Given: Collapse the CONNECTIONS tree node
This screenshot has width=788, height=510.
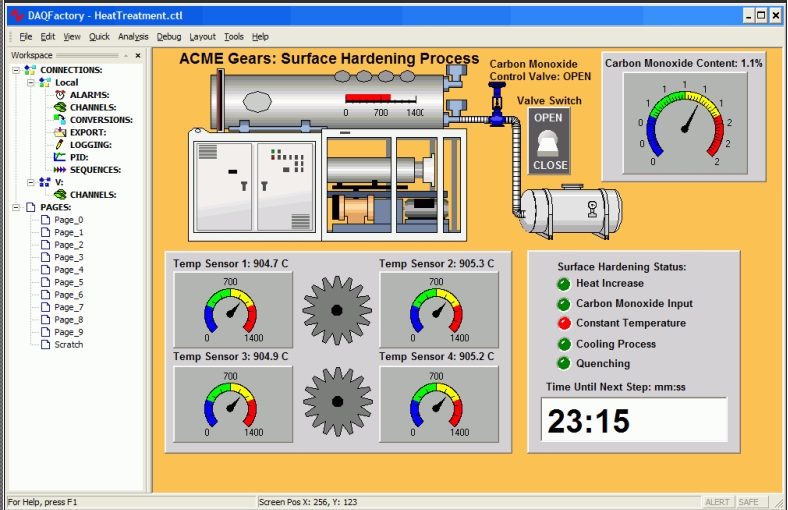Looking at the screenshot, I should [x=16, y=70].
